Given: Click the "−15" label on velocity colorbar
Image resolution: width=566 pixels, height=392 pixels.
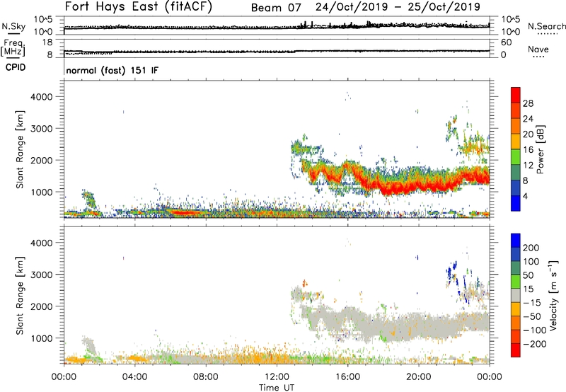Looking at the screenshot, I should coord(532,302).
